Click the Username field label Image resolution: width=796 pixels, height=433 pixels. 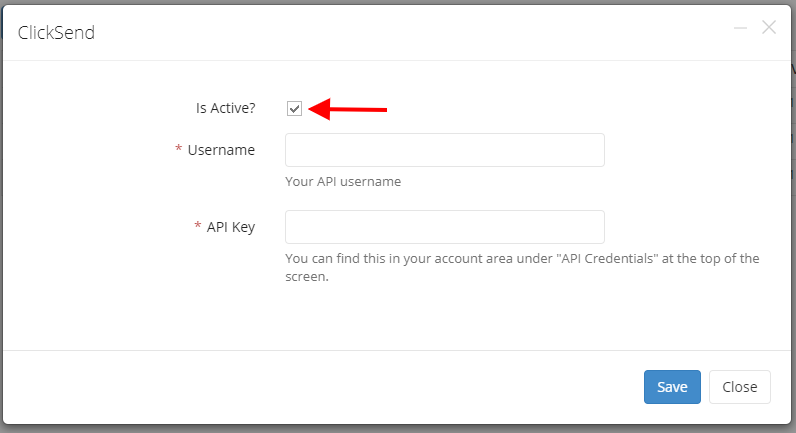tap(221, 150)
